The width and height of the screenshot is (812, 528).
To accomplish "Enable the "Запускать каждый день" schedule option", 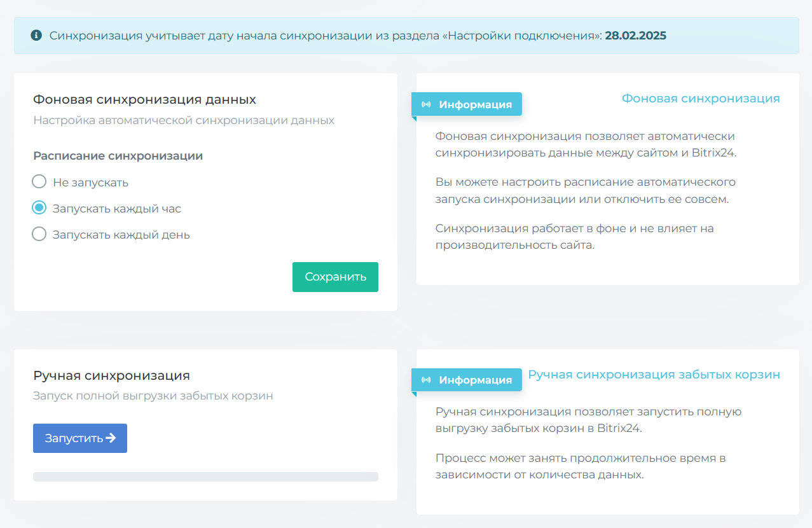I will pos(39,234).
